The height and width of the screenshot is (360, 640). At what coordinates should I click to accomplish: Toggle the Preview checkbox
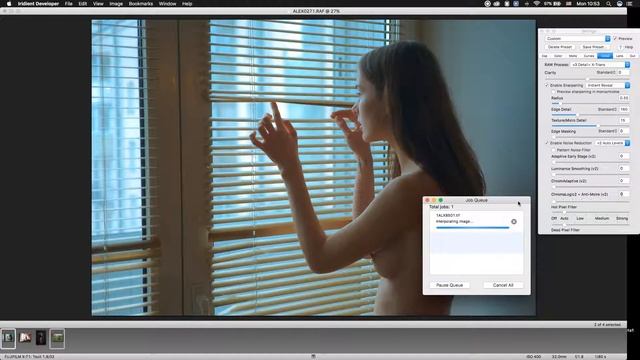click(615, 38)
